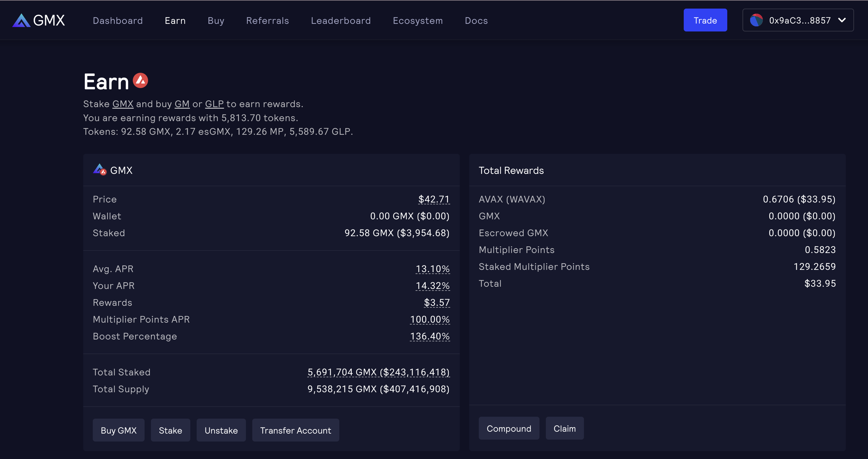
Task: Follow the GLP link in description
Action: click(x=214, y=104)
